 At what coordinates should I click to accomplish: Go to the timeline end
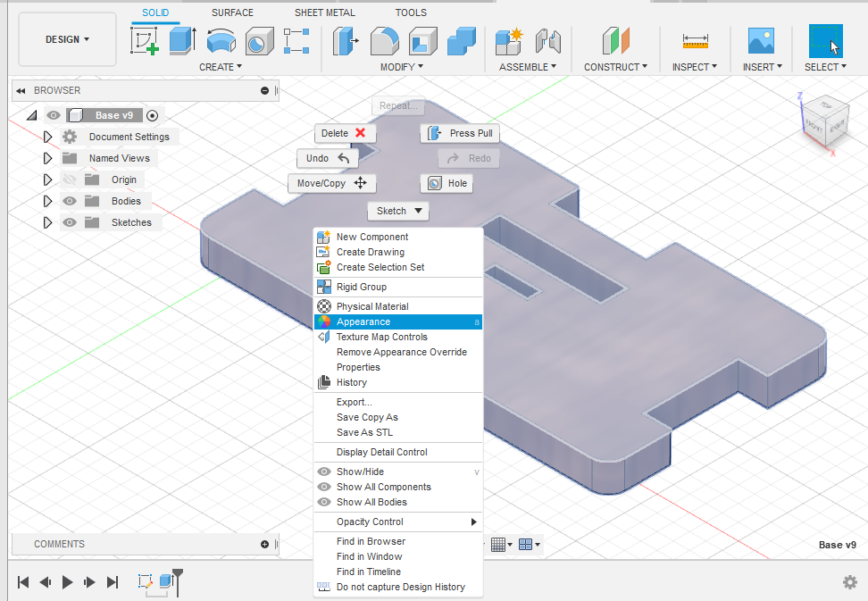pyautogui.click(x=113, y=581)
